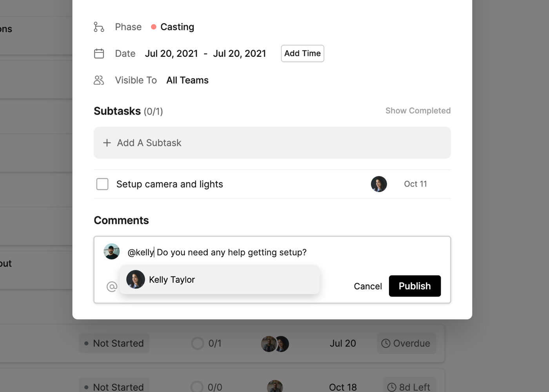549x392 pixels.
Task: Open the All Teams visibility dropdown
Action: pyautogui.click(x=187, y=80)
